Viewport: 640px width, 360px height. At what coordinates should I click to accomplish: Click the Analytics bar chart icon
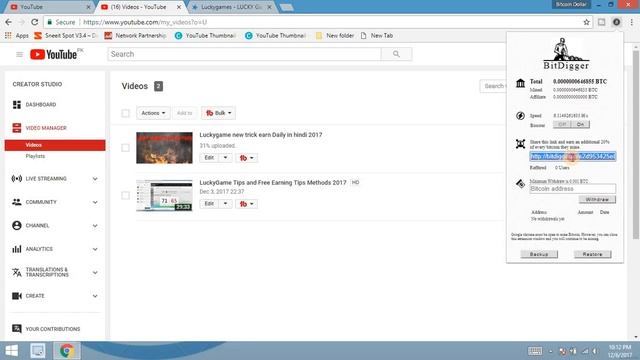17,249
